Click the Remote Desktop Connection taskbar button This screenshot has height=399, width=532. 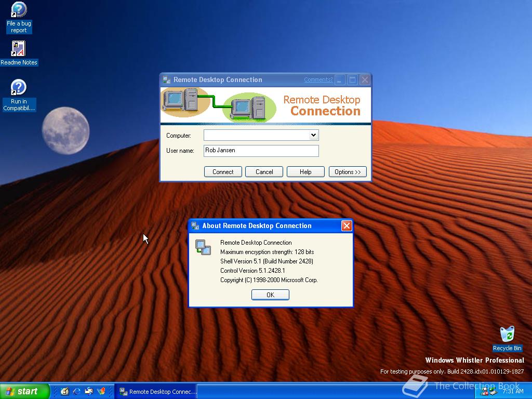click(156, 392)
